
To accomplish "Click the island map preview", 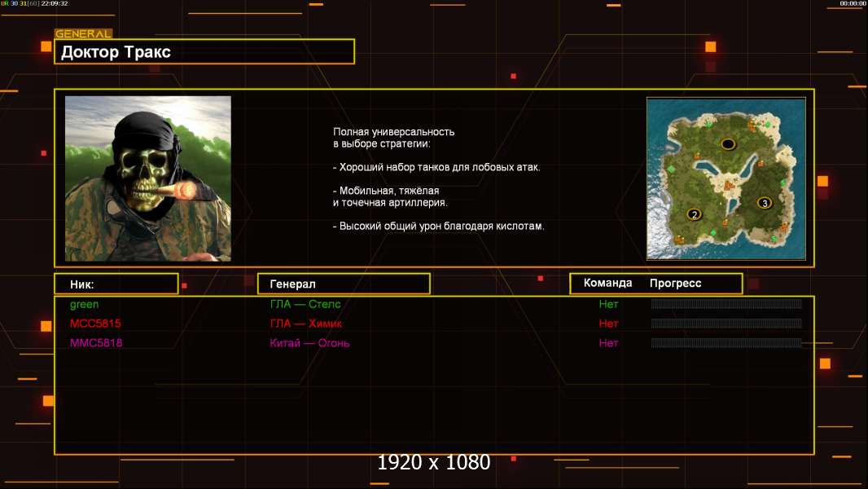I will (726, 178).
